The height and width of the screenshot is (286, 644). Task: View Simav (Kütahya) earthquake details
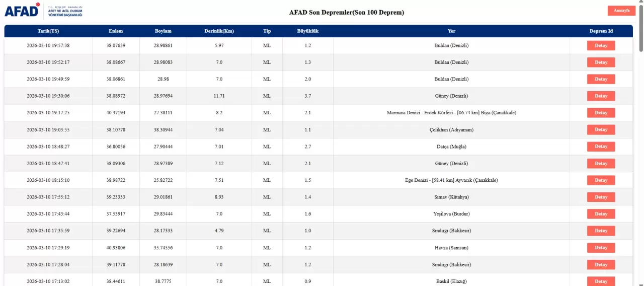coord(601,197)
